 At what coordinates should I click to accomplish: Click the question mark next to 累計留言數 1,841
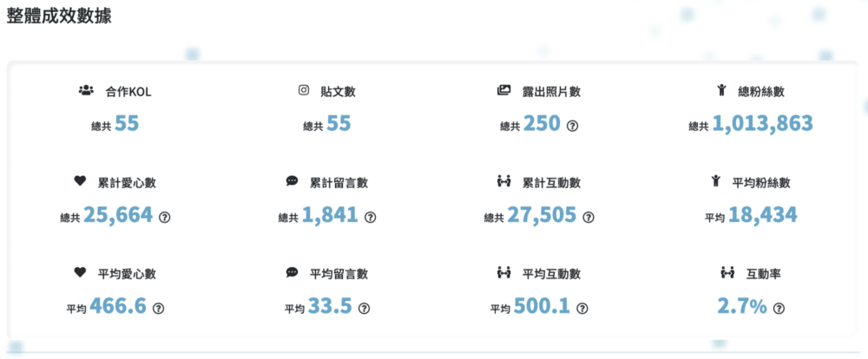click(371, 218)
